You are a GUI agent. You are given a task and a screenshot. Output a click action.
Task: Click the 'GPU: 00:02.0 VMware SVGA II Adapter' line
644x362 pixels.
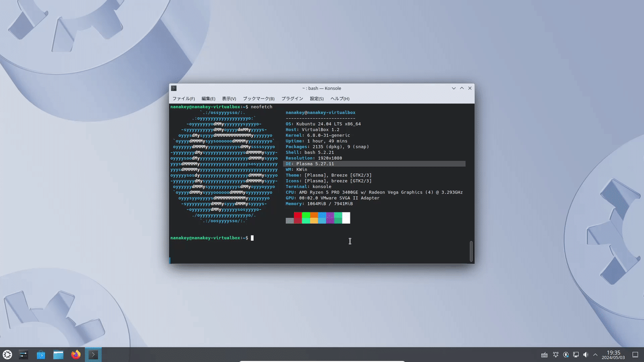[x=333, y=198]
